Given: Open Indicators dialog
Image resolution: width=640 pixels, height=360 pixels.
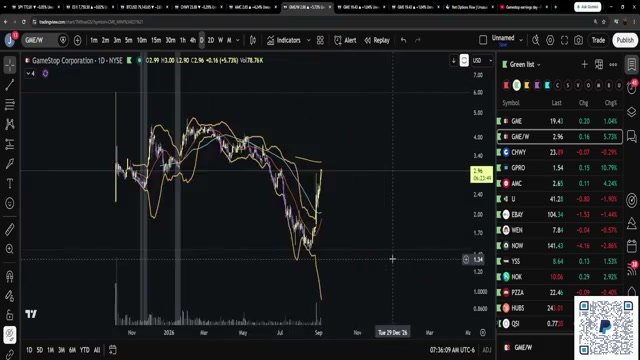Looking at the screenshot, I should [x=284, y=40].
